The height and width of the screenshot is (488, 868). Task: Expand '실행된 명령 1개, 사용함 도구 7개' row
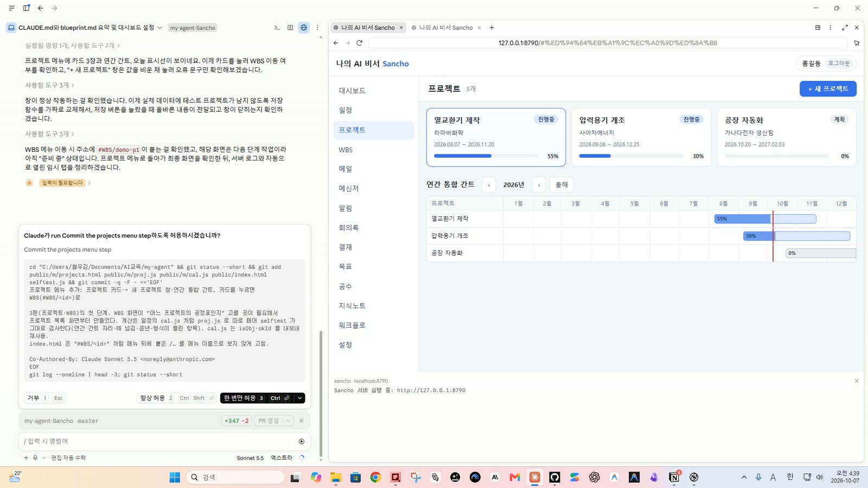point(72,46)
